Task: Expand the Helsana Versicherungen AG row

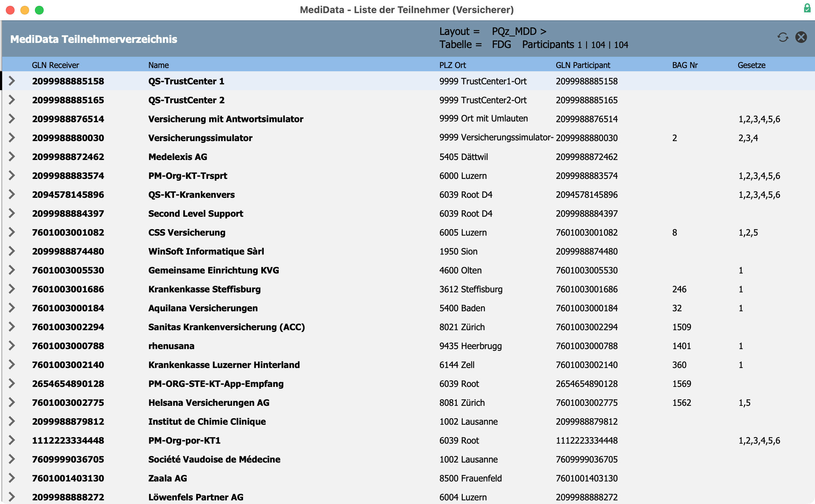Action: [x=12, y=402]
